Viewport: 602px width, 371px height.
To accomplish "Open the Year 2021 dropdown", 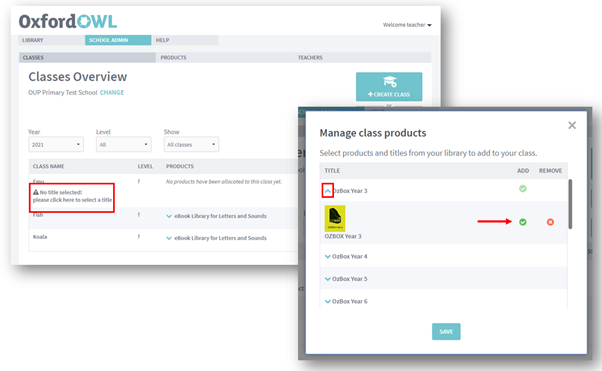I will 56,144.
